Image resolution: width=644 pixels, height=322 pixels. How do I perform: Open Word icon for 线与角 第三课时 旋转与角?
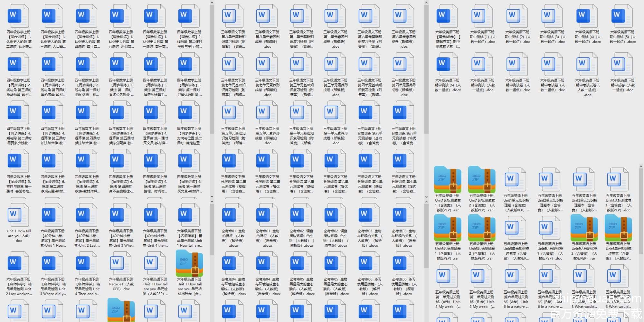coord(19,64)
